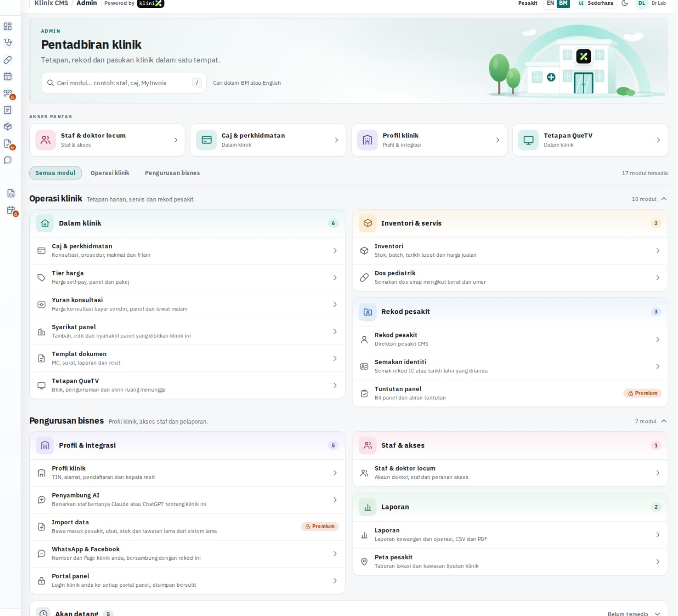678x616 pixels.
Task: Open Profil klinik quick access card
Action: point(429,140)
